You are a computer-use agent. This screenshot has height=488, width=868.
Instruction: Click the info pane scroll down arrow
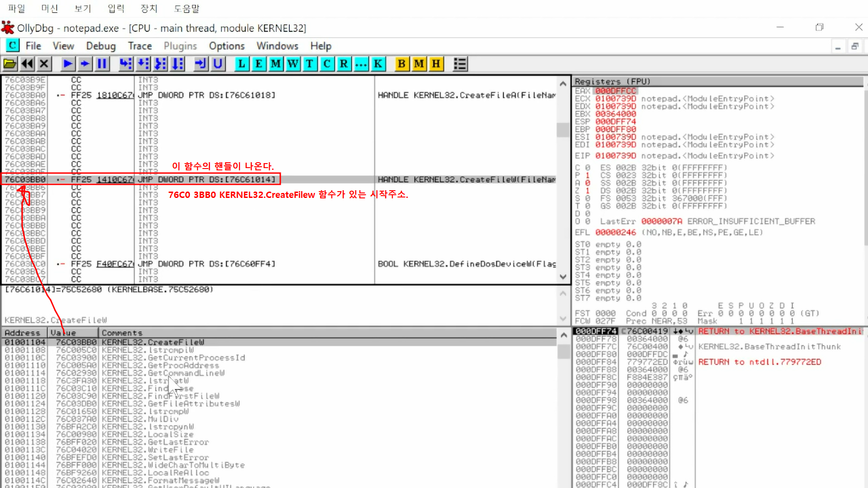pos(563,319)
